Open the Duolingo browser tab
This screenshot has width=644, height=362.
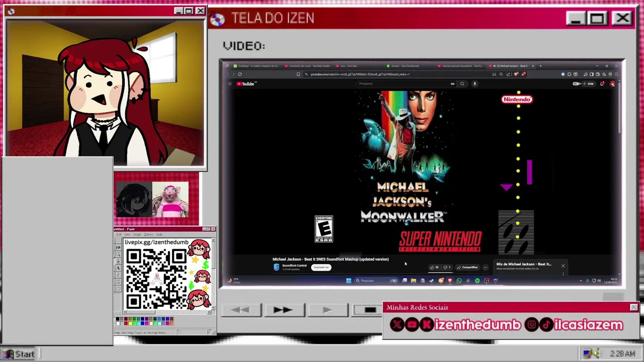[x=257, y=66]
